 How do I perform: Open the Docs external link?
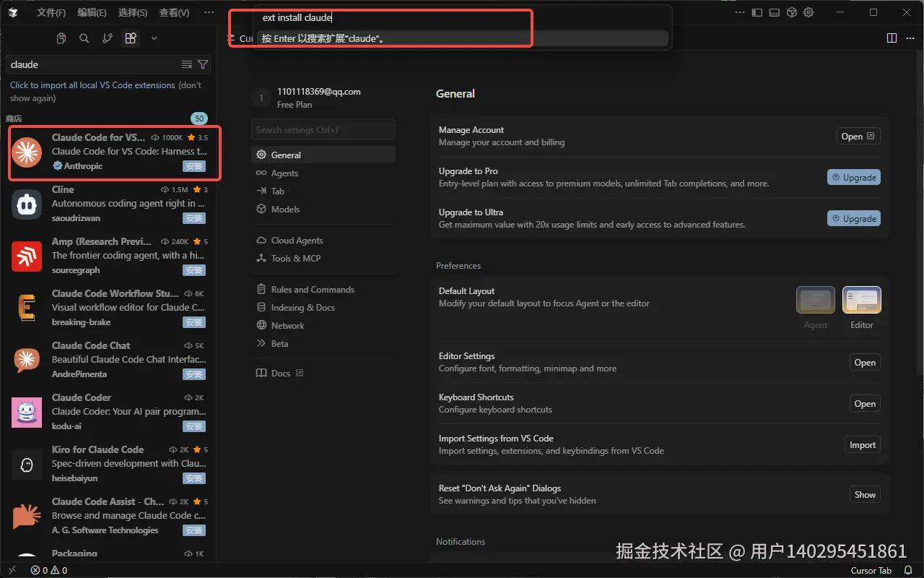323,373
